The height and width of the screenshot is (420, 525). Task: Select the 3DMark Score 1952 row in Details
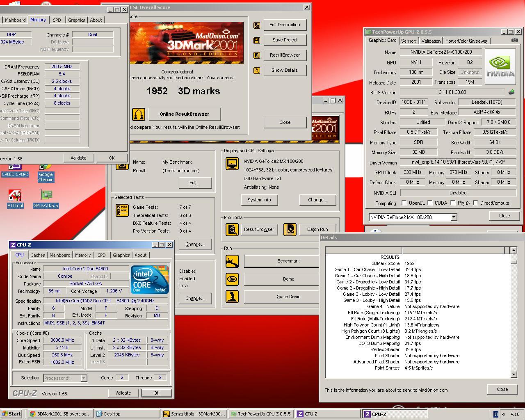tap(418, 263)
